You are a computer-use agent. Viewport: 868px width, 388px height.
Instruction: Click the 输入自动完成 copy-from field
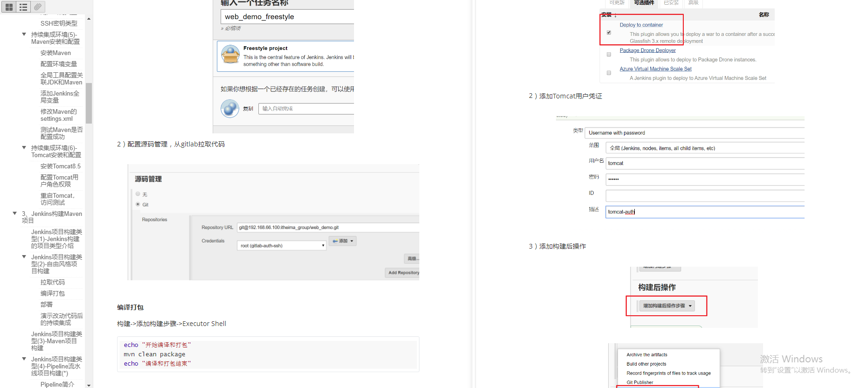point(306,109)
